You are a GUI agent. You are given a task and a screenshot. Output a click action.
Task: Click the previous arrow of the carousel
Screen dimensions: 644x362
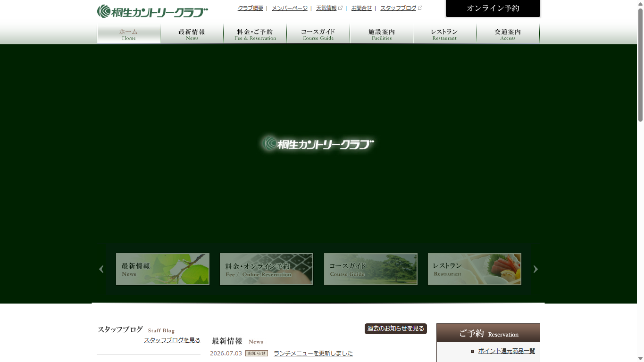coord(101,269)
